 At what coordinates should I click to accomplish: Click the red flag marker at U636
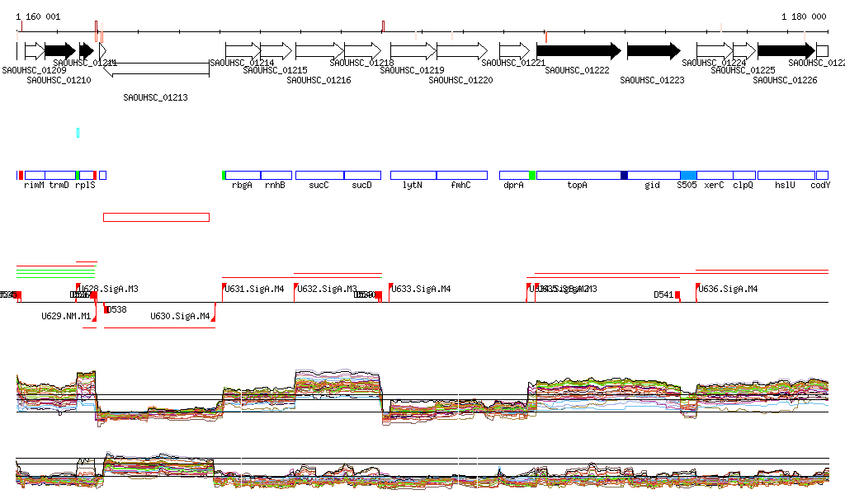click(x=698, y=285)
